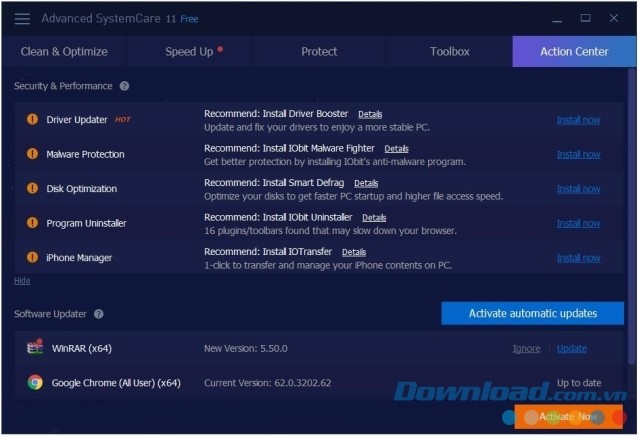View Details for Smart Defrag
The image size is (639, 437).
coord(366,183)
